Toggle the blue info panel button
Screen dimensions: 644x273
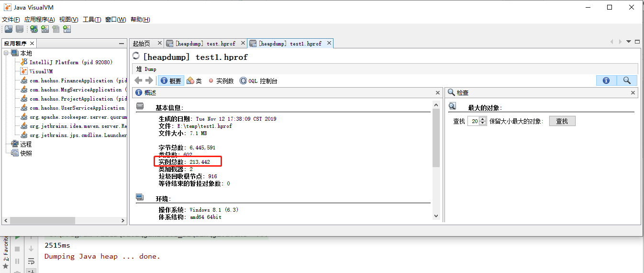point(606,80)
